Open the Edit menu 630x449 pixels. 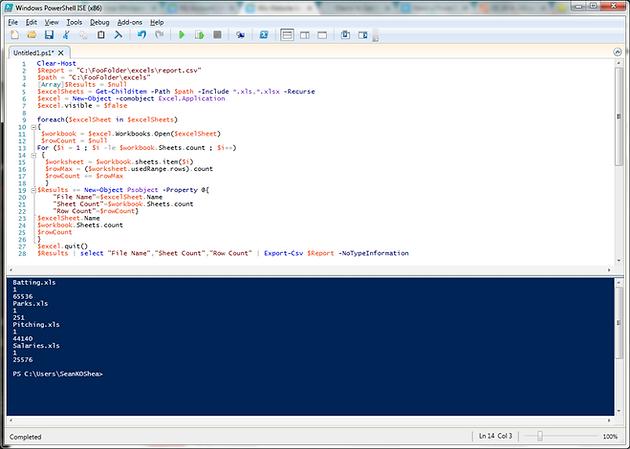(31, 22)
